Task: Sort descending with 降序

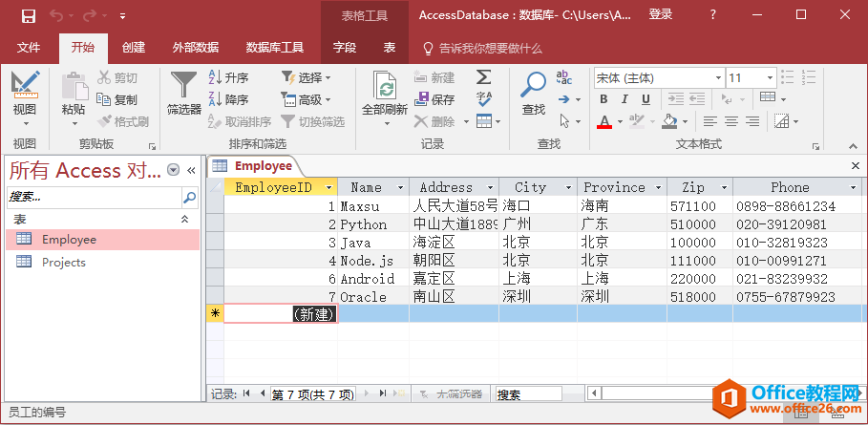Action: tap(228, 99)
